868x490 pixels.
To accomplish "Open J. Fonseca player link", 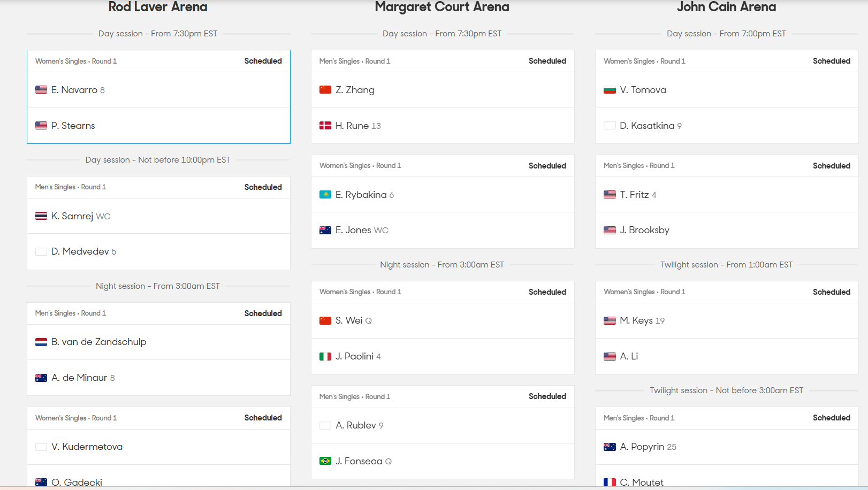I will coord(359,461).
